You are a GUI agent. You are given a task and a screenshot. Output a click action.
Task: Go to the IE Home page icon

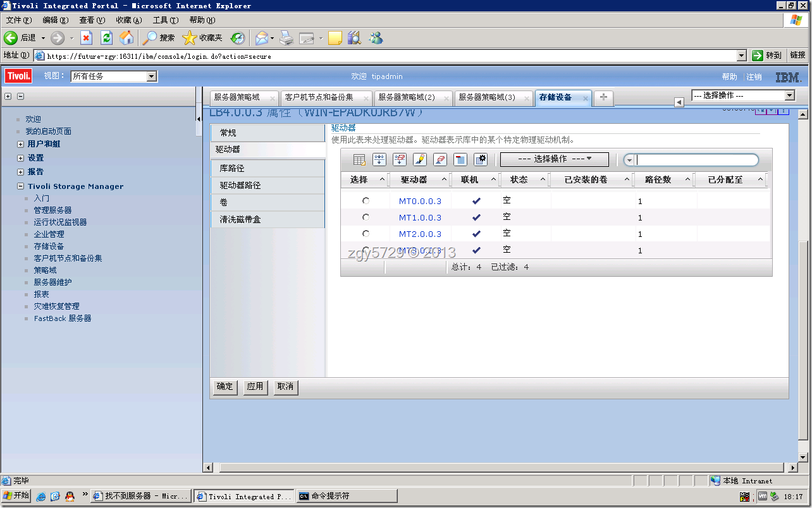pyautogui.click(x=127, y=38)
